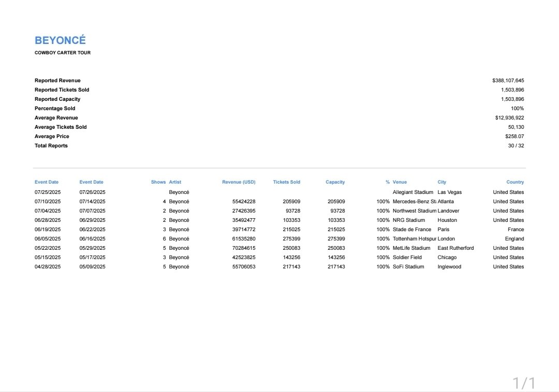
Task: Click the Venue column header
Action: click(400, 182)
